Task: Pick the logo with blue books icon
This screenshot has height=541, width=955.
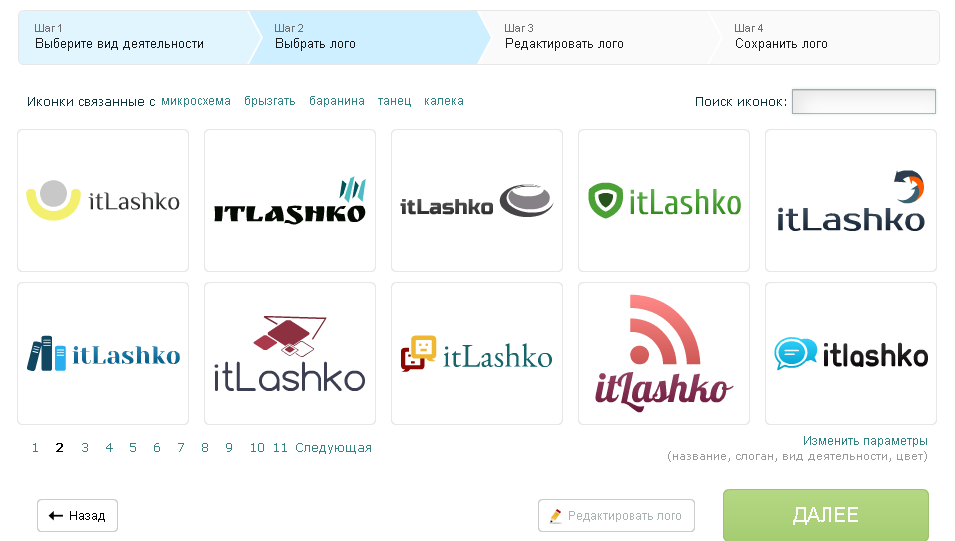Action: tap(103, 353)
